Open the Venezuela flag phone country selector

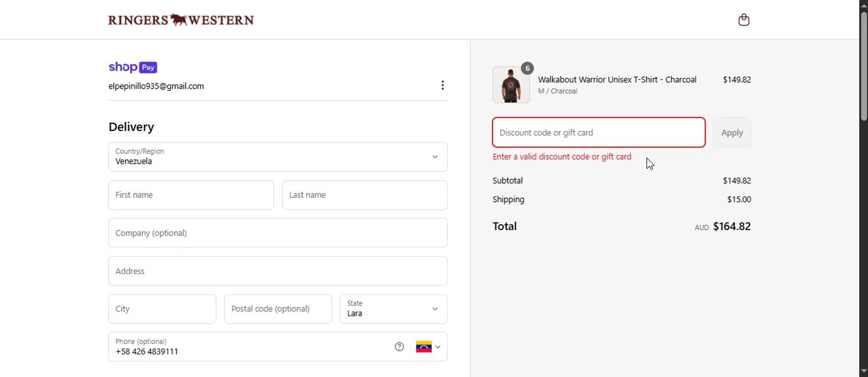pos(428,347)
